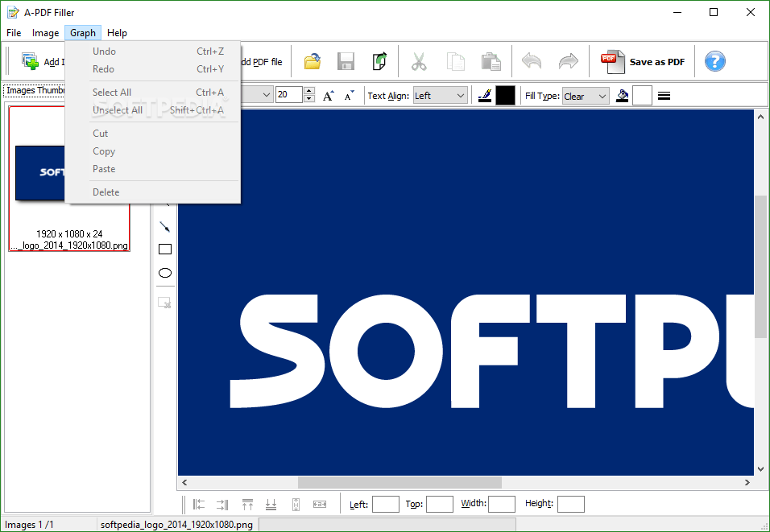The height and width of the screenshot is (532, 770).
Task: Select the rectangle drawing tool
Action: (x=165, y=250)
